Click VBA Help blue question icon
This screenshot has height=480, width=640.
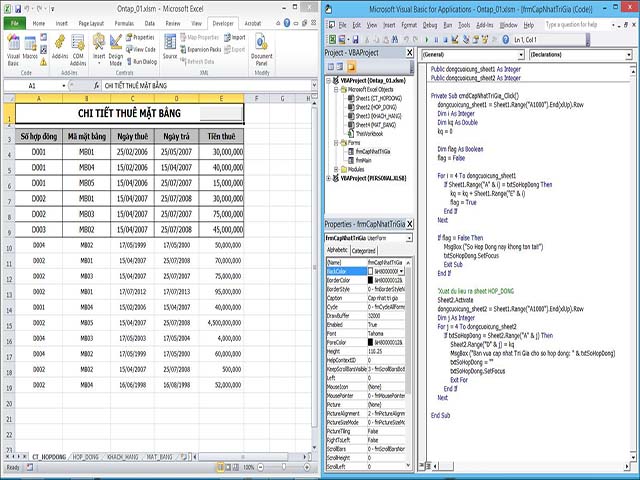[505, 40]
